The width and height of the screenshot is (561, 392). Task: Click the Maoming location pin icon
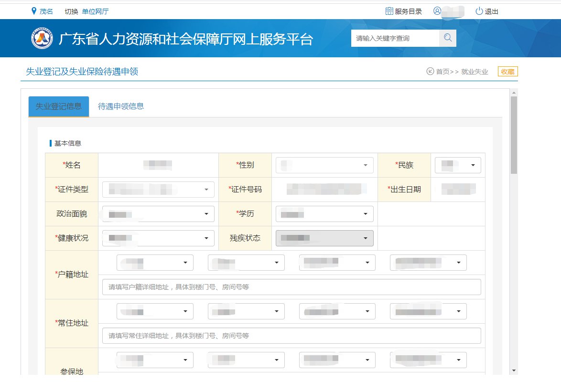point(33,11)
